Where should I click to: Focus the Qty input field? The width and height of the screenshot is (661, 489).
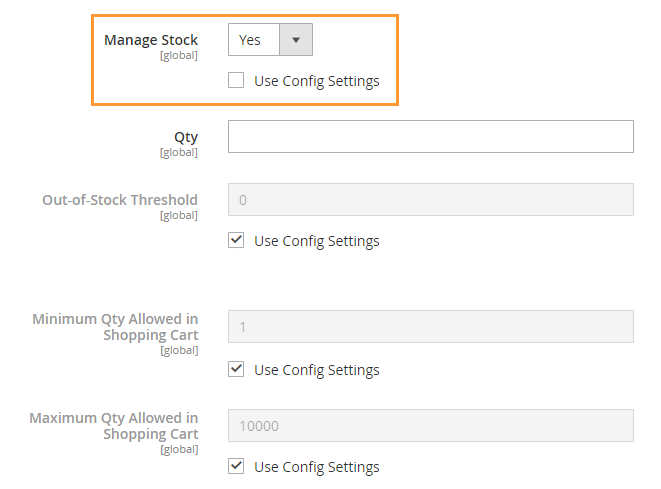coord(431,137)
